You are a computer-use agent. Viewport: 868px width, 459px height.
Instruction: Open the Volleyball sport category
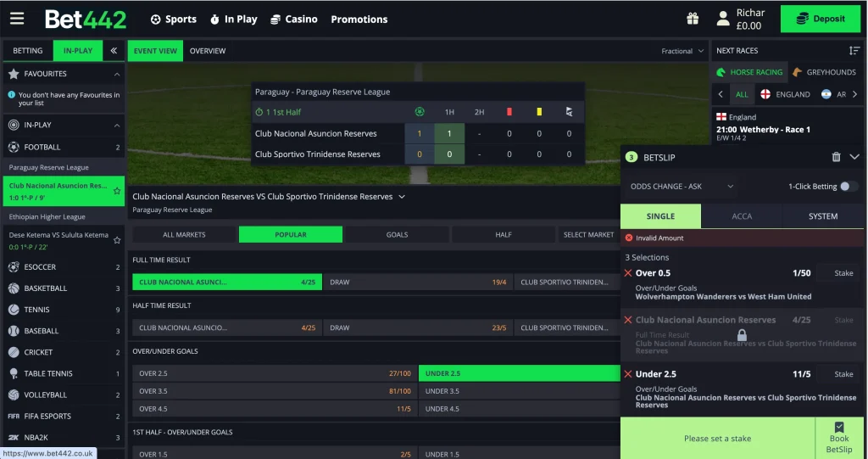coord(64,395)
